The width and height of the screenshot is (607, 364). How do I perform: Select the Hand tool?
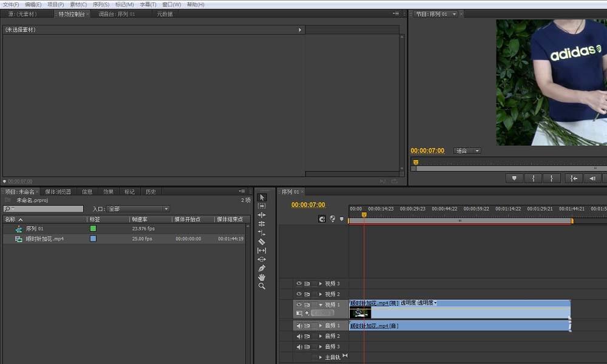coord(262,277)
